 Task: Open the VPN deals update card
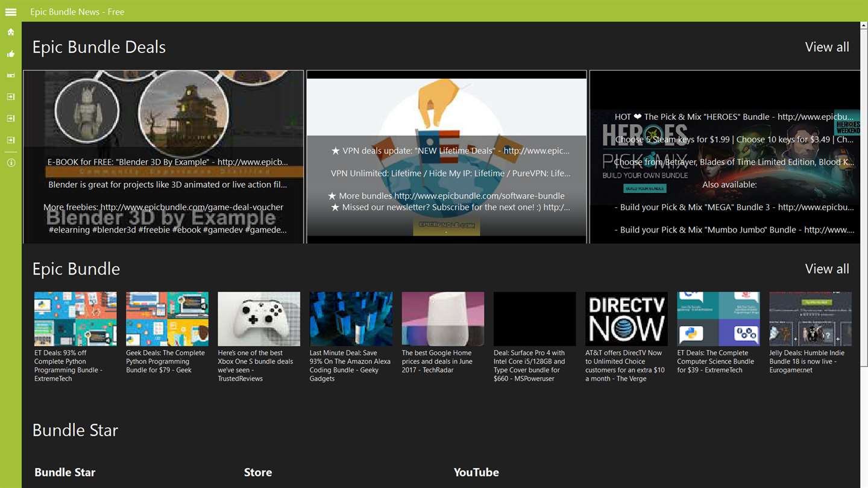(x=447, y=157)
